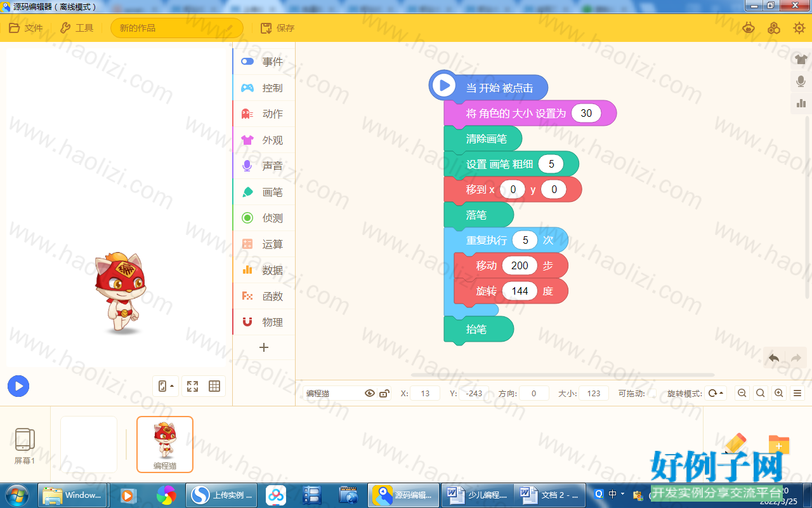The height and width of the screenshot is (508, 812).
Task: Select the 落笔 (pen down) block
Action: (x=478, y=215)
